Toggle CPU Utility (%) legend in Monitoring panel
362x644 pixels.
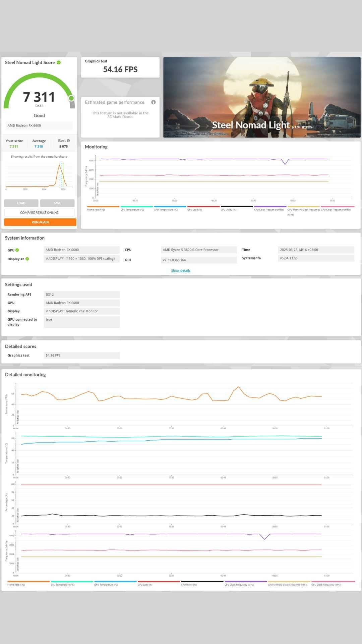click(x=237, y=208)
